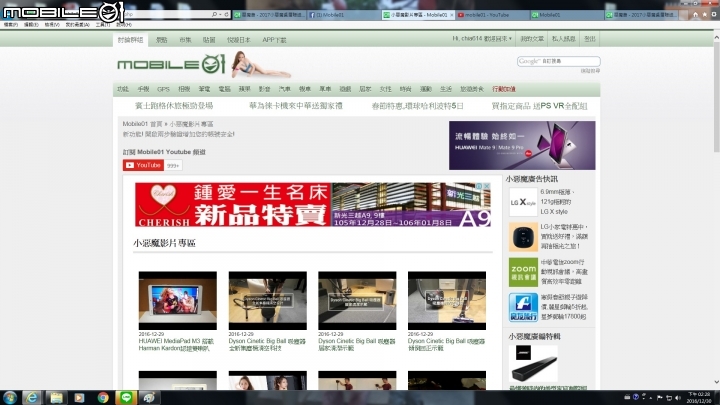
Task: Click the YouTube subscribe button
Action: [143, 165]
